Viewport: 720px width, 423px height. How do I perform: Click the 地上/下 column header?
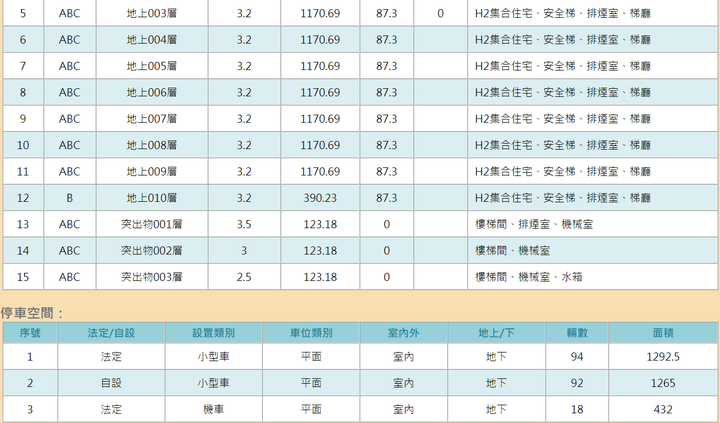(496, 333)
